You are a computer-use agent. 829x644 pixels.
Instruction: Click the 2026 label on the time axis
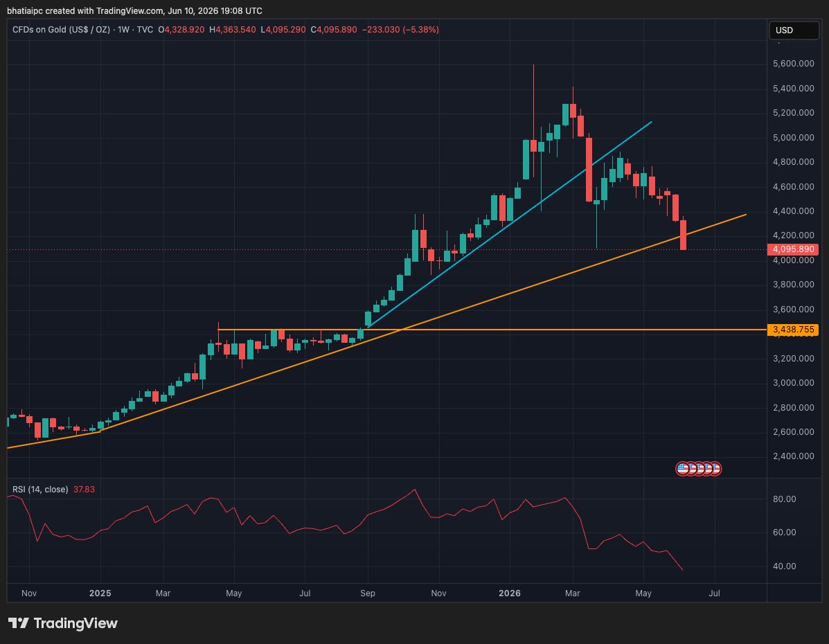tap(510, 593)
